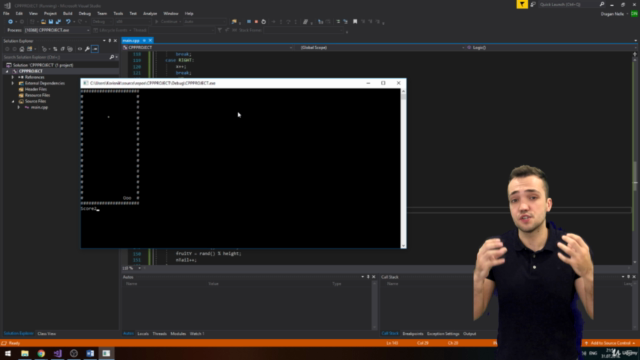640x360 pixels.
Task: Switch to the Modules tab
Action: [x=178, y=334]
